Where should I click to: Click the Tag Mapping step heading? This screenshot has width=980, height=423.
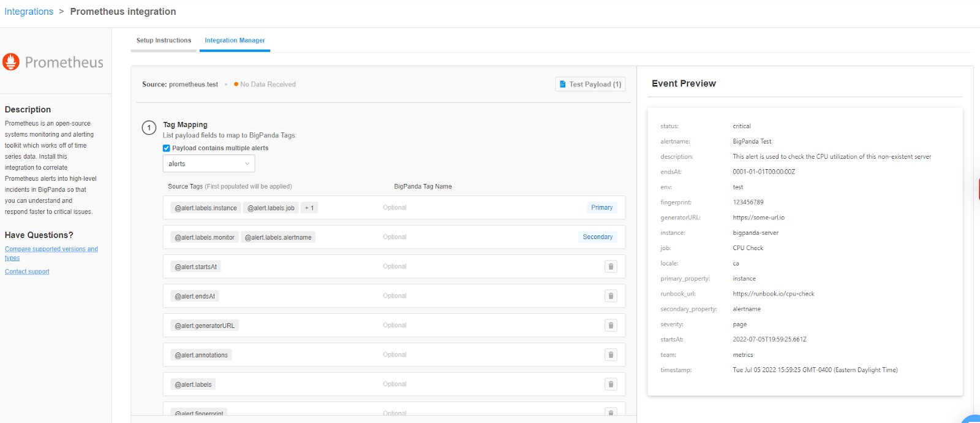click(x=185, y=124)
